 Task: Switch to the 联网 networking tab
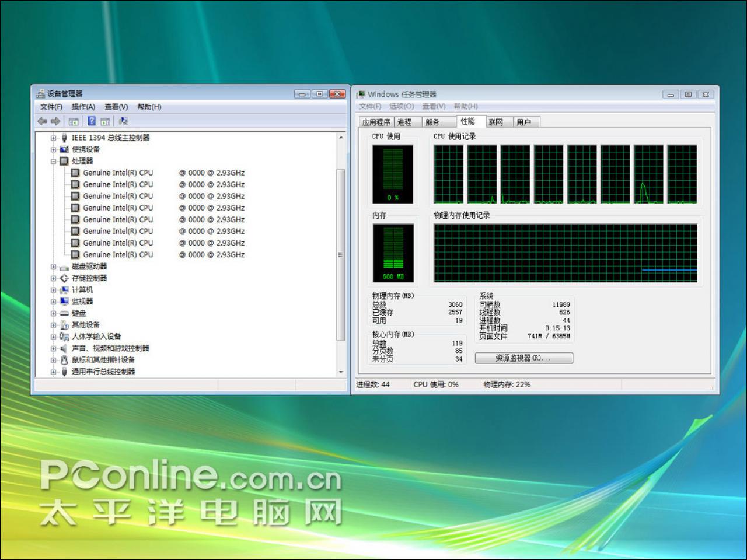pyautogui.click(x=496, y=122)
